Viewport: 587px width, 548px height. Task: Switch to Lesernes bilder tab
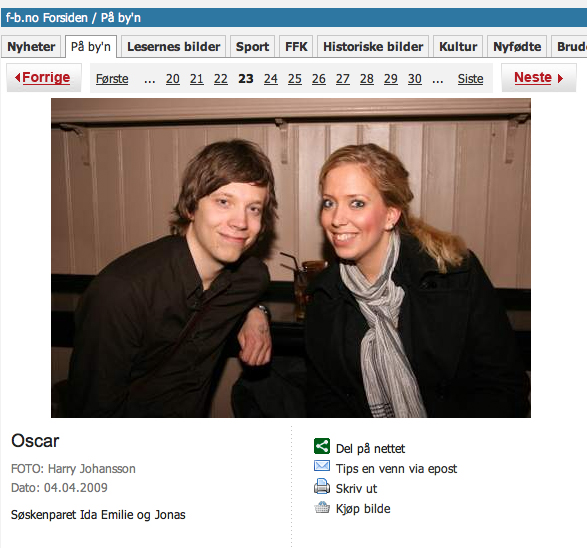(174, 47)
